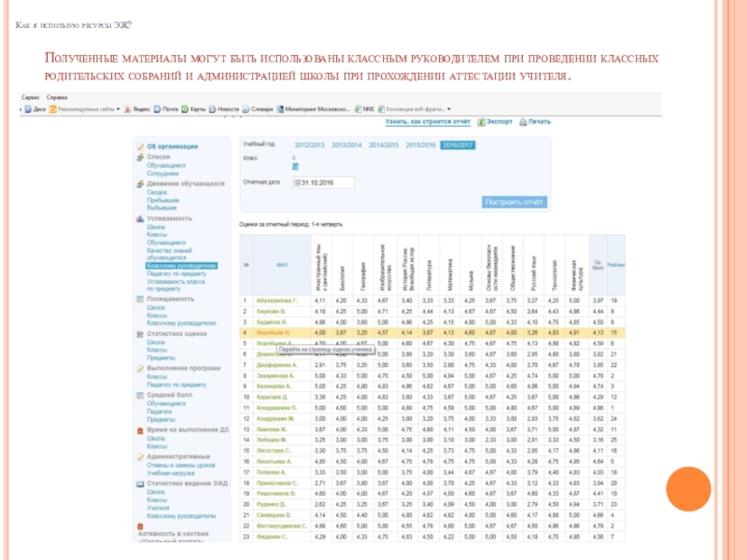The image size is (747, 560).
Task: Open Классному руководителю under Успеваемость
Action: [181, 266]
